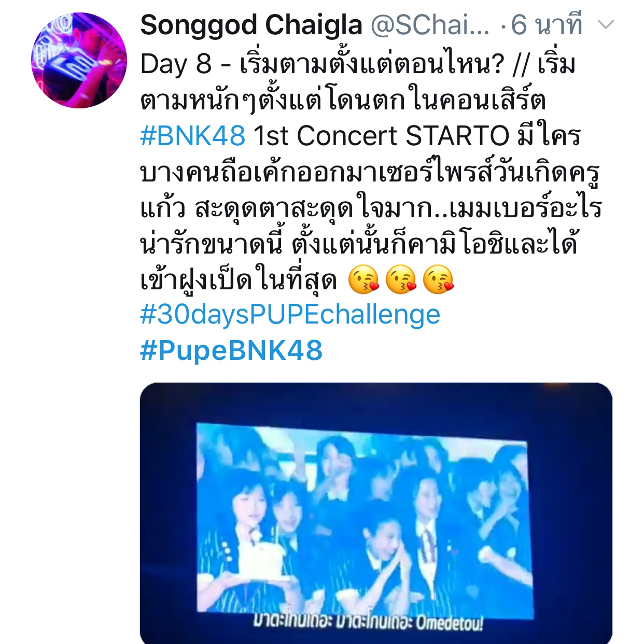Click the first kissing face emoji
Screen dimensions: 644x644
[x=363, y=279]
